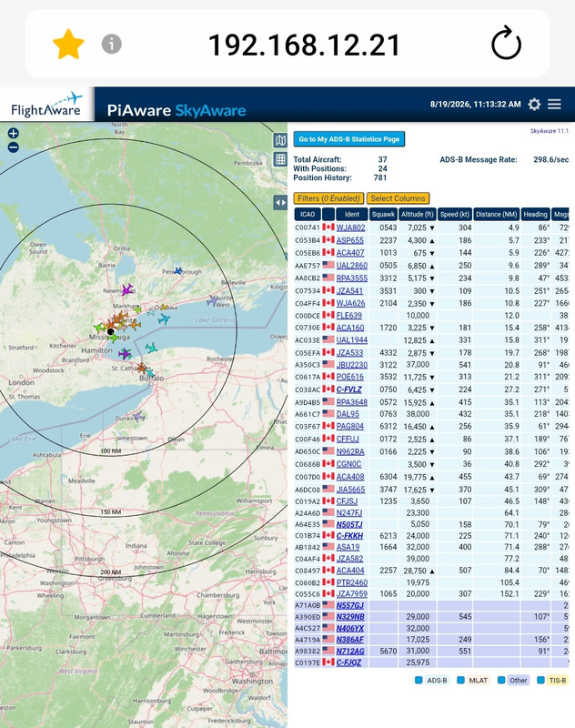The height and width of the screenshot is (728, 575).
Task: Click Canadian flag in CGNOC row
Action: (x=328, y=464)
